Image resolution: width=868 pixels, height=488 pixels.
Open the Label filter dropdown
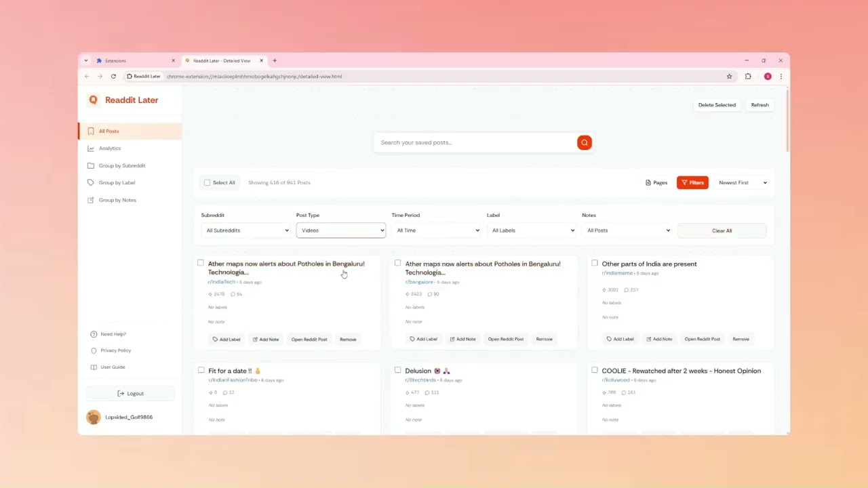(x=531, y=230)
